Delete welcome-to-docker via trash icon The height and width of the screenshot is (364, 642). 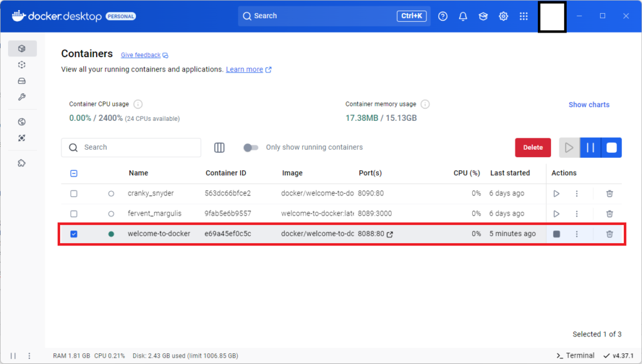pyautogui.click(x=609, y=234)
